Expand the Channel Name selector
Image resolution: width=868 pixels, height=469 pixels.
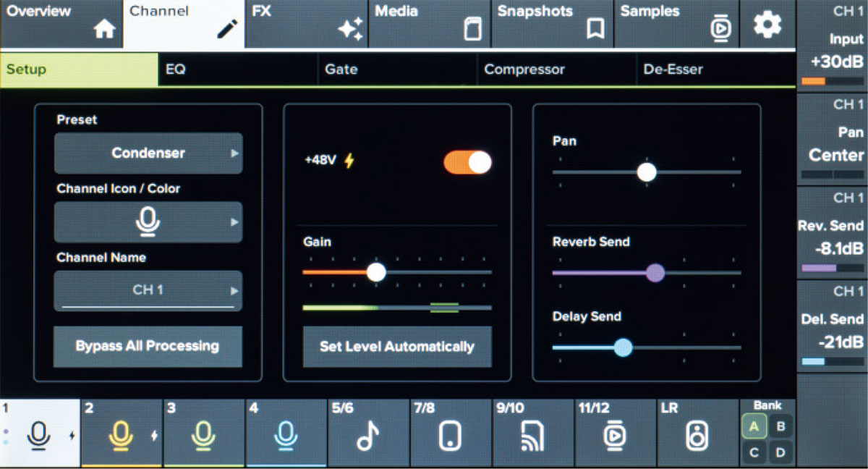[x=148, y=290]
